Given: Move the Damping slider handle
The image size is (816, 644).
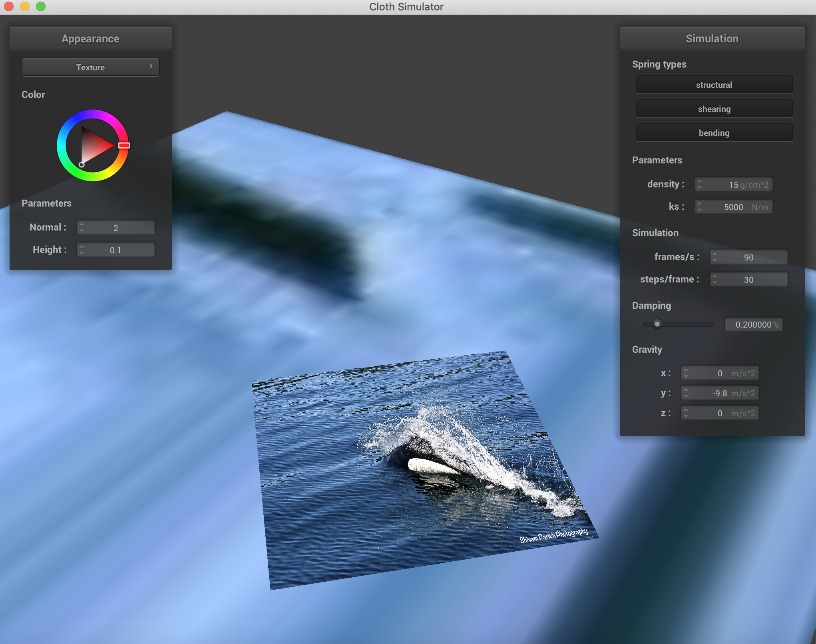Looking at the screenshot, I should pos(657,324).
